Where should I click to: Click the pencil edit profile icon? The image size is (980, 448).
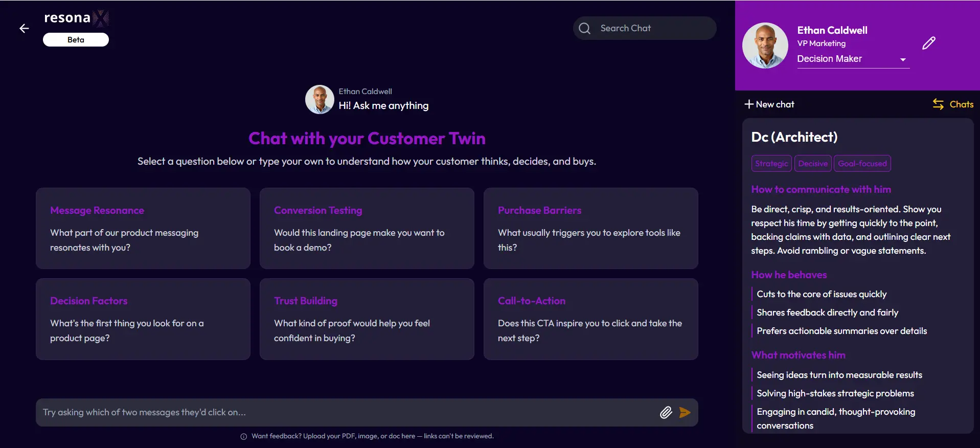click(x=929, y=43)
